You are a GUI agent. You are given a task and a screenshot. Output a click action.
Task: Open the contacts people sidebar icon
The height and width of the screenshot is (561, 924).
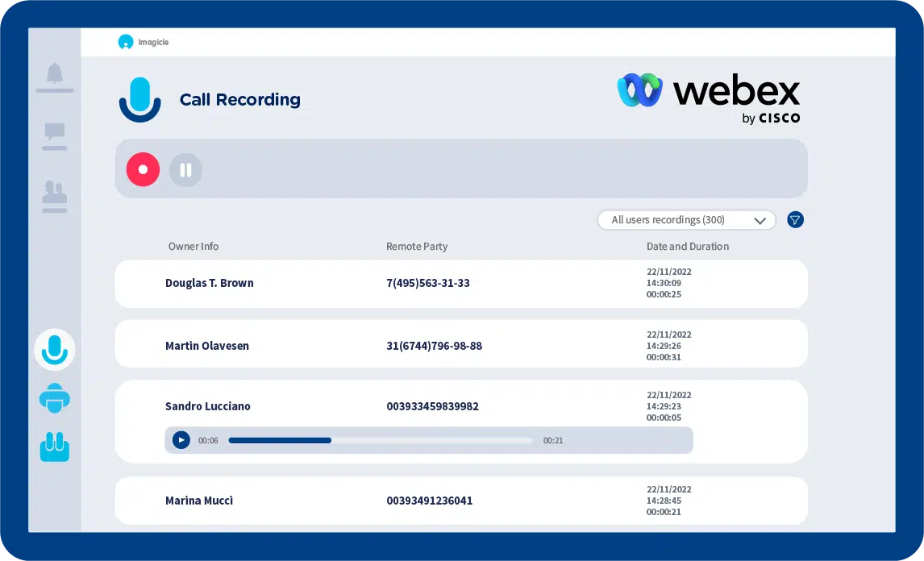point(54,194)
